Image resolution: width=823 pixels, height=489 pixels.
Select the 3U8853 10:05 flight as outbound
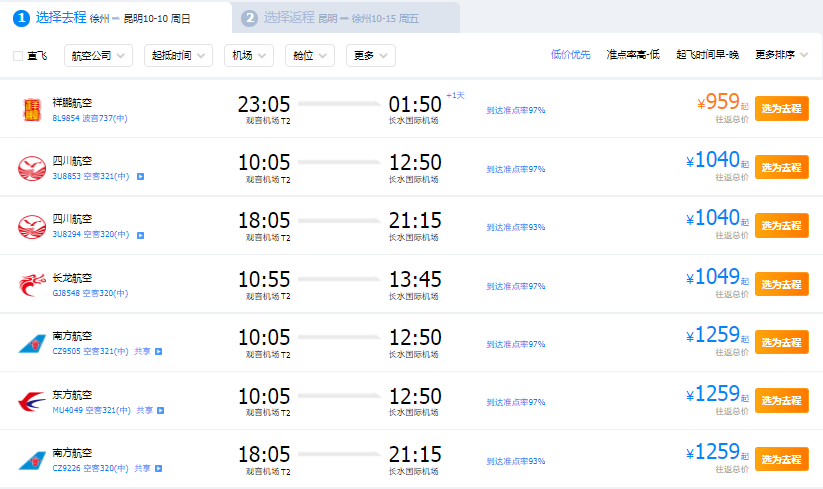pos(782,167)
